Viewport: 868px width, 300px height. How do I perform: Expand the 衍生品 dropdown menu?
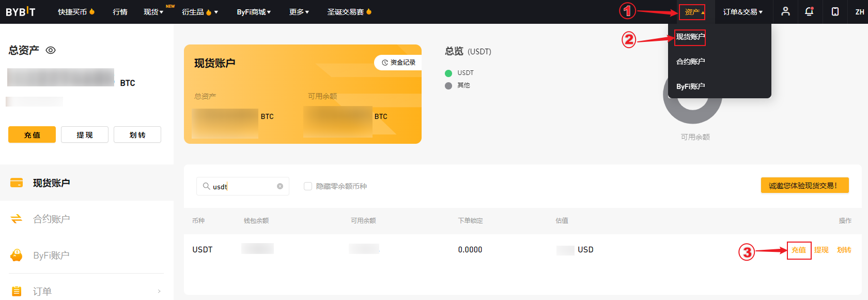pyautogui.click(x=199, y=12)
